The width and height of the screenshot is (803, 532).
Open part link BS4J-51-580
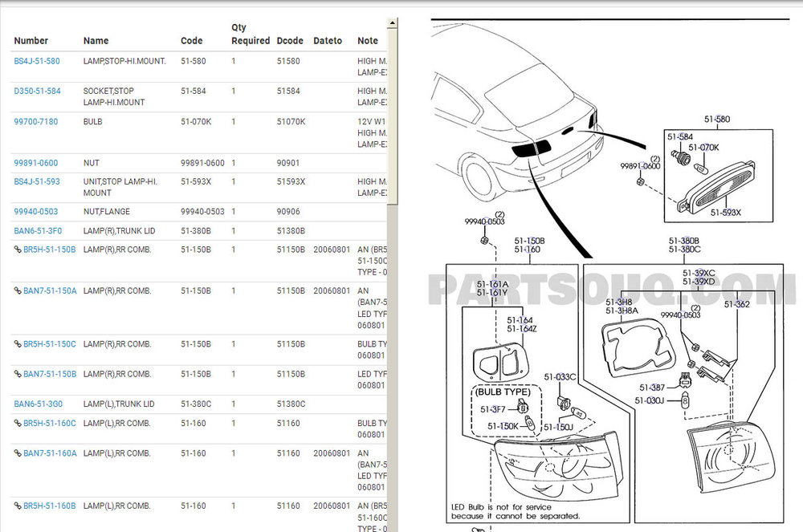tap(37, 61)
